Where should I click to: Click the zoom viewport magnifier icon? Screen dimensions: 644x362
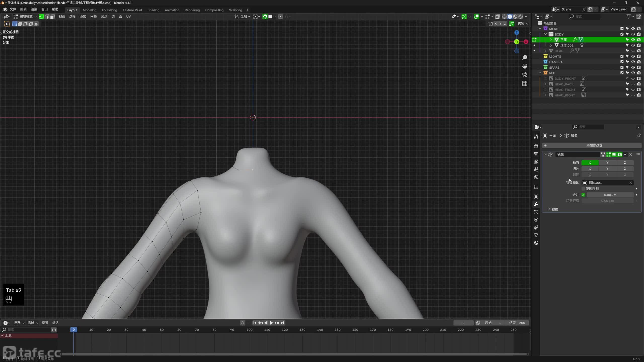click(525, 58)
